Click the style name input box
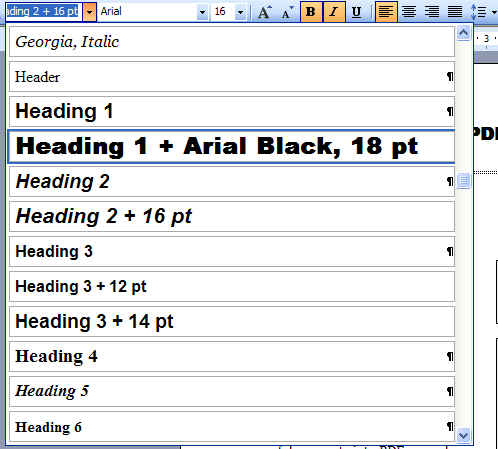Viewport: 498px width, 449px height. (44, 12)
